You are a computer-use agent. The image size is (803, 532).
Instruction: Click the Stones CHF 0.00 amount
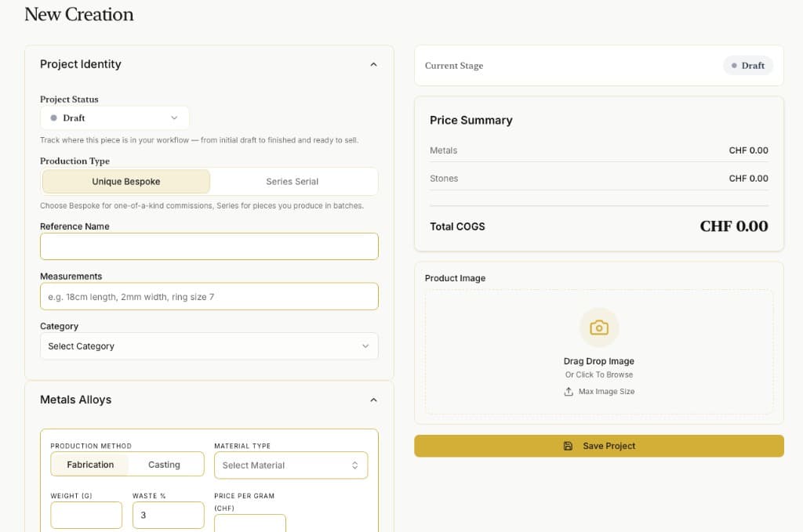point(748,179)
